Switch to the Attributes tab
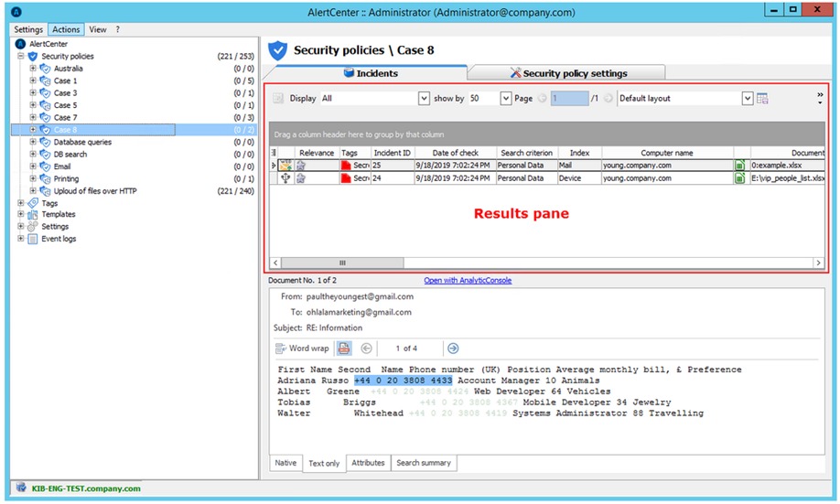This screenshot has width=840, height=504. tap(368, 463)
